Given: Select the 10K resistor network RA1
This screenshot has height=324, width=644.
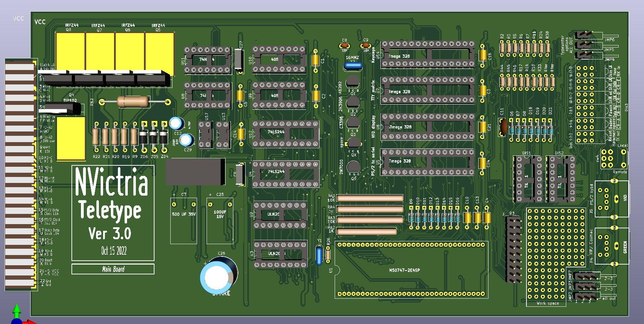Looking at the screenshot, I should pyautogui.click(x=370, y=198).
